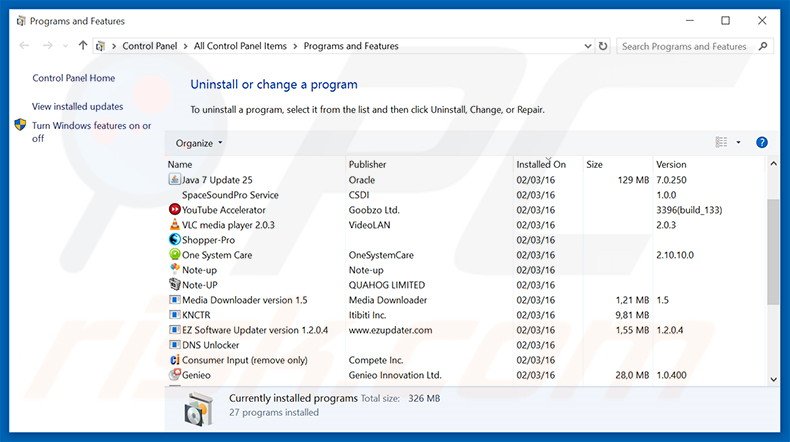
Task: Expand chevron after Control Panel breadcrumb
Action: 185,46
